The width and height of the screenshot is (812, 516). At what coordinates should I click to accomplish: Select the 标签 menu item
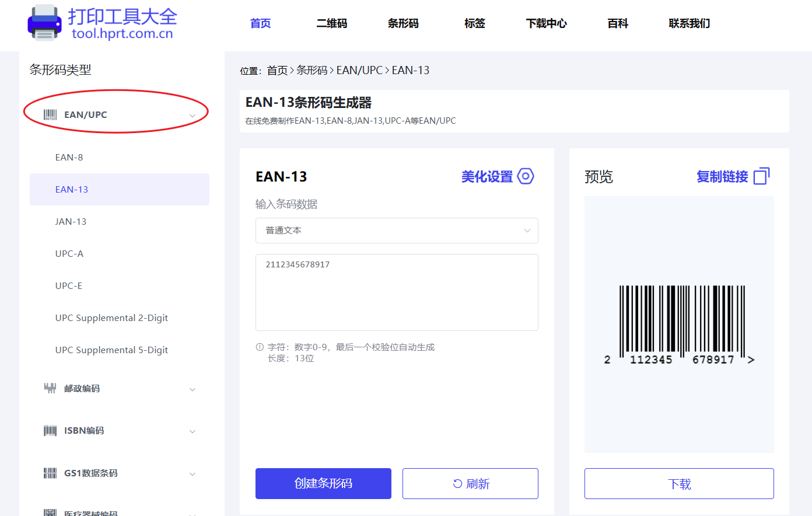click(474, 23)
